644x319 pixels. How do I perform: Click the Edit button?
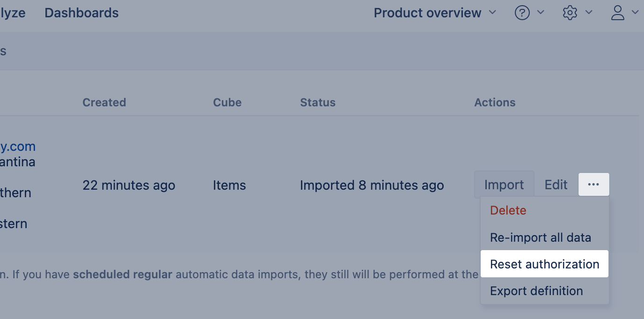pos(556,185)
